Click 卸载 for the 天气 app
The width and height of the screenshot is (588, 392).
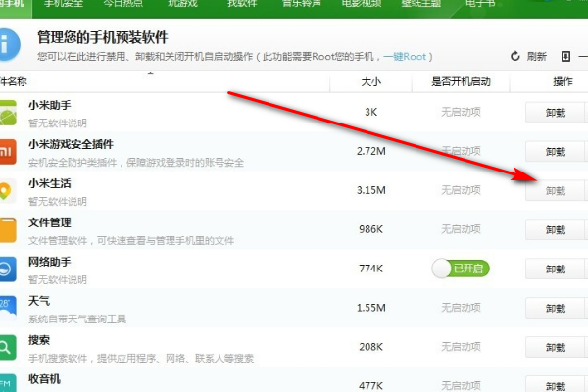[x=556, y=309]
